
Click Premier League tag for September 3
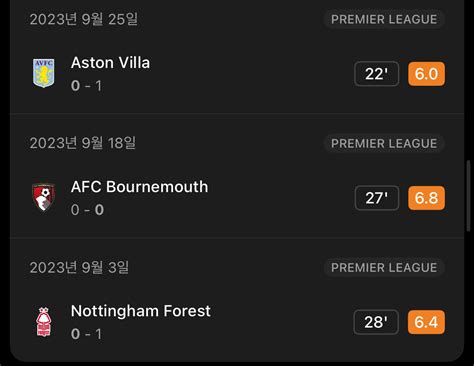click(x=384, y=267)
